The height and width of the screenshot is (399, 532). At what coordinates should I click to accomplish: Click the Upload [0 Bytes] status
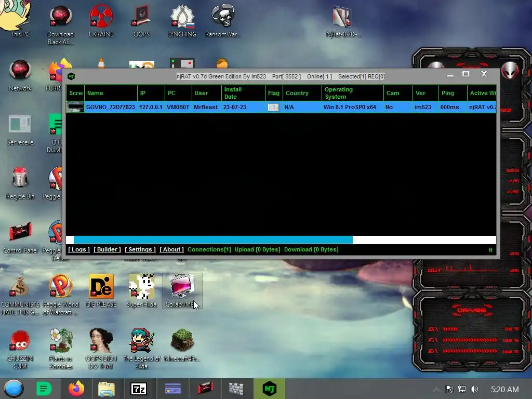(x=258, y=249)
